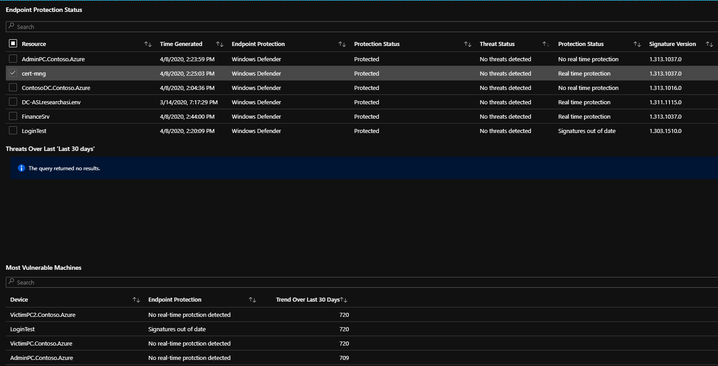
Task: Click the Signatures out of date status for LoginTest in the upper table
Action: coord(587,131)
